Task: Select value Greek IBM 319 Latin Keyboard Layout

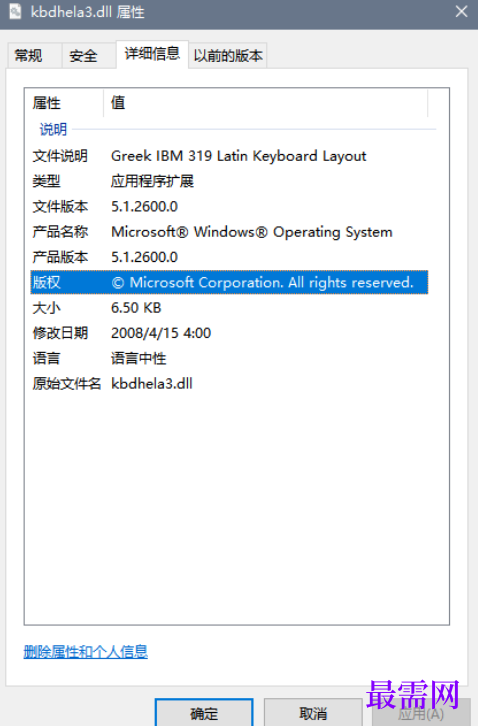Action: [x=239, y=156]
